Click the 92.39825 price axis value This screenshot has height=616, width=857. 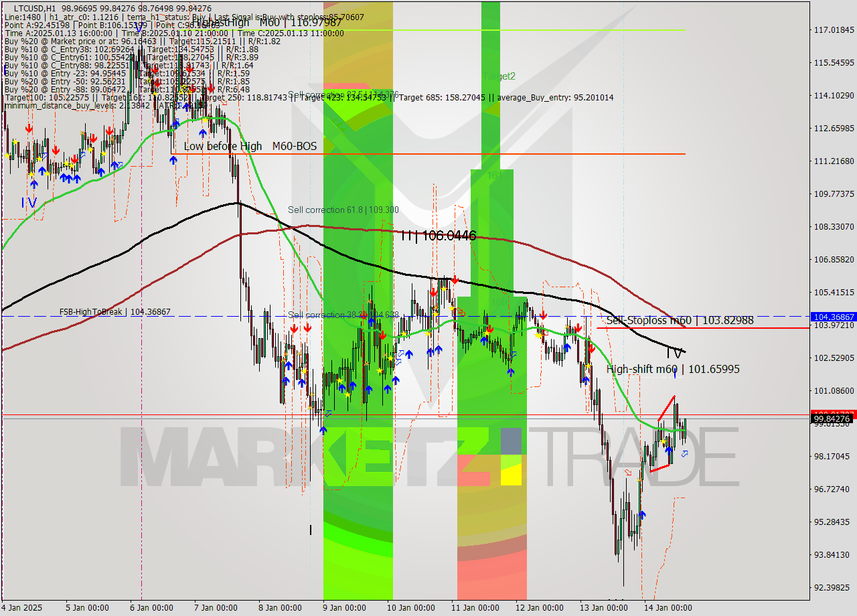834,587
